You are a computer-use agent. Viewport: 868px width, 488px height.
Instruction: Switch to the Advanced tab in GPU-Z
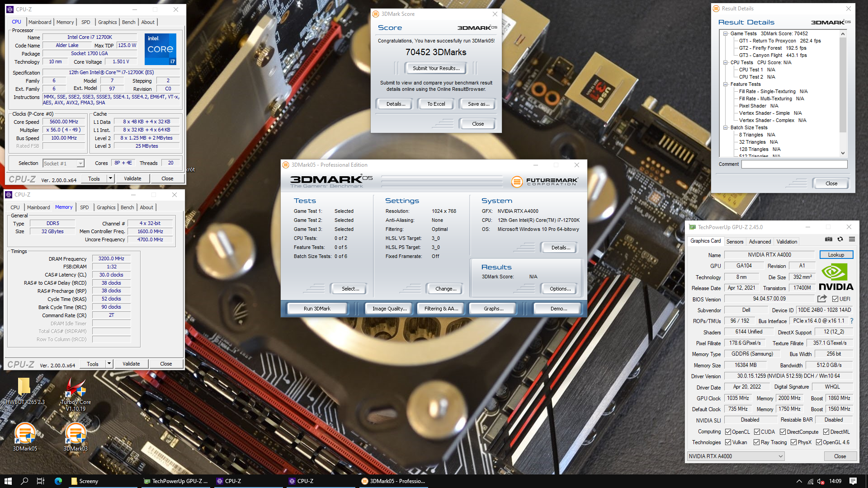[760, 242]
